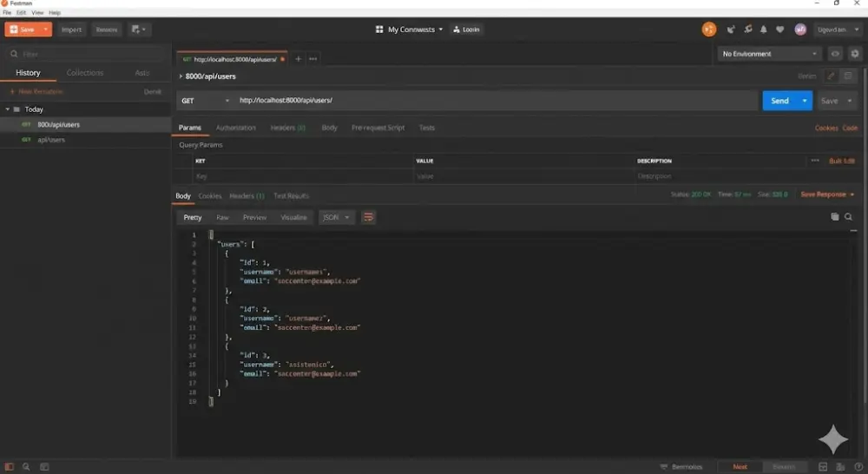Click the Import button

point(71,30)
